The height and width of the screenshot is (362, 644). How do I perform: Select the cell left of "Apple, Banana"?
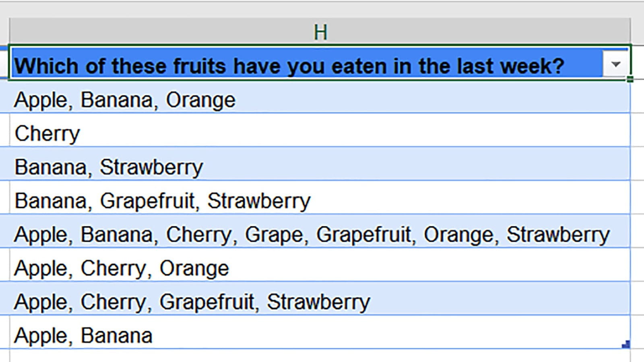click(x=4, y=335)
